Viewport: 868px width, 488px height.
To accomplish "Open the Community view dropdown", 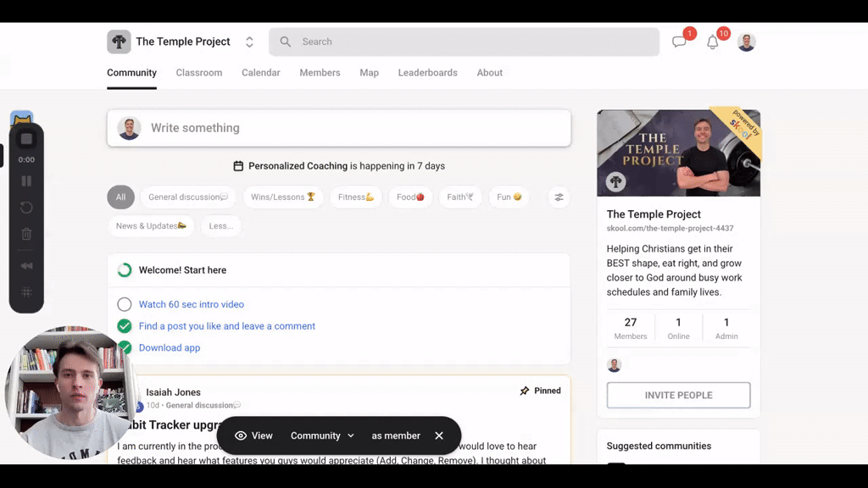I will click(x=322, y=435).
